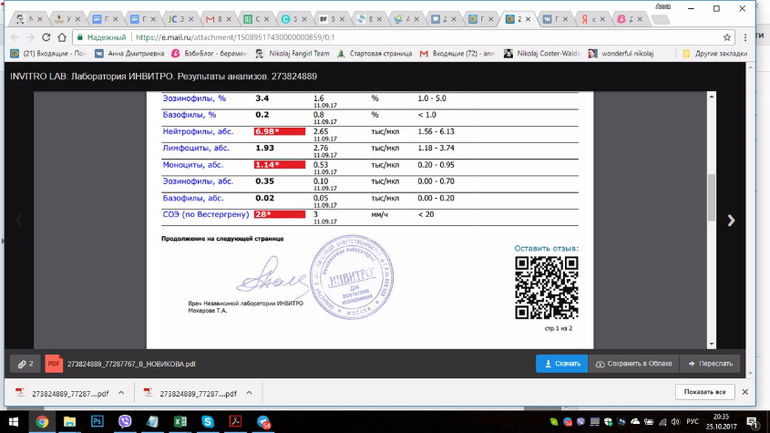The width and height of the screenshot is (770, 433).
Task: Go to next attachment with right arrow
Action: tap(731, 221)
